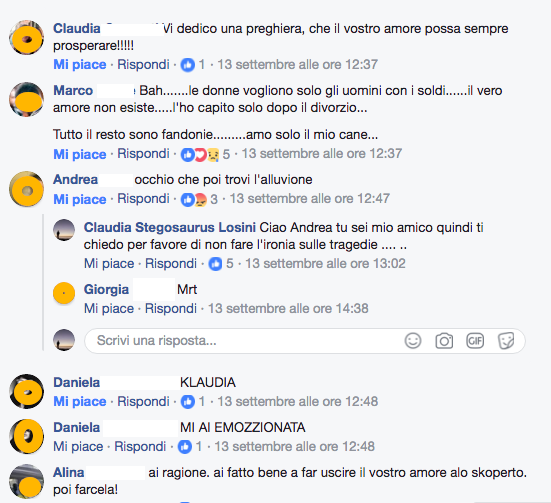This screenshot has height=503, width=551.
Task: Click the thumbs-up icon on MI AI EMOZZIONATA comment
Action: click(x=185, y=447)
